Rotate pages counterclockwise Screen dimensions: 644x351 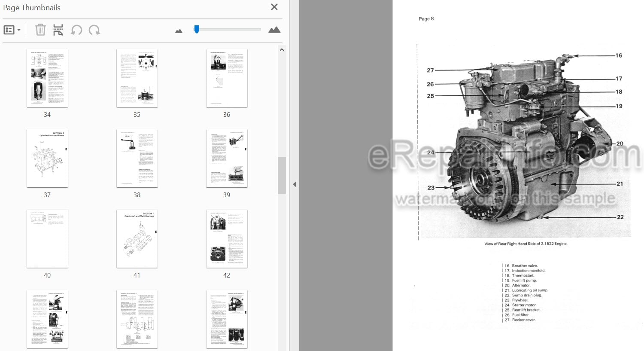76,30
